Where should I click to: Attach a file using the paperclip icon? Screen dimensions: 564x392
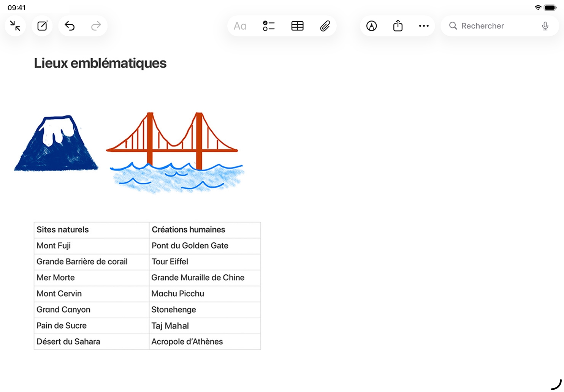(325, 26)
